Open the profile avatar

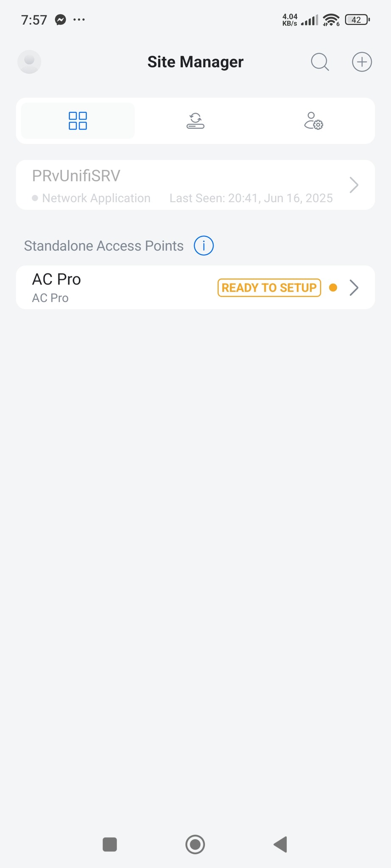tap(29, 62)
